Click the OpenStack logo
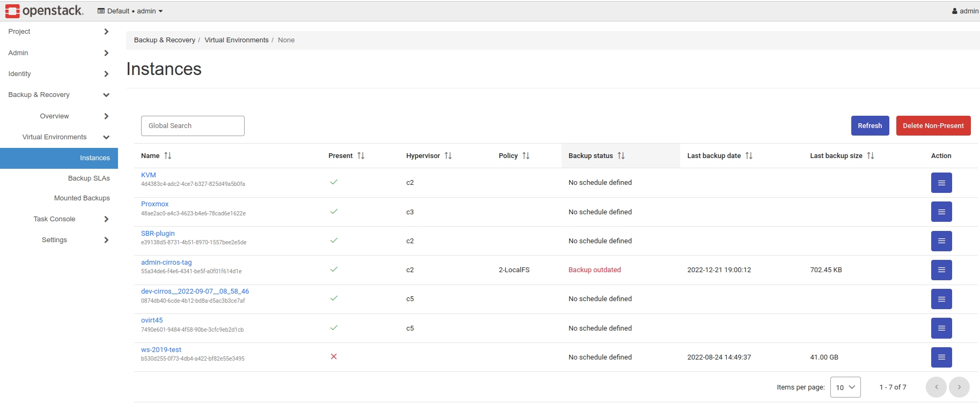 point(45,11)
